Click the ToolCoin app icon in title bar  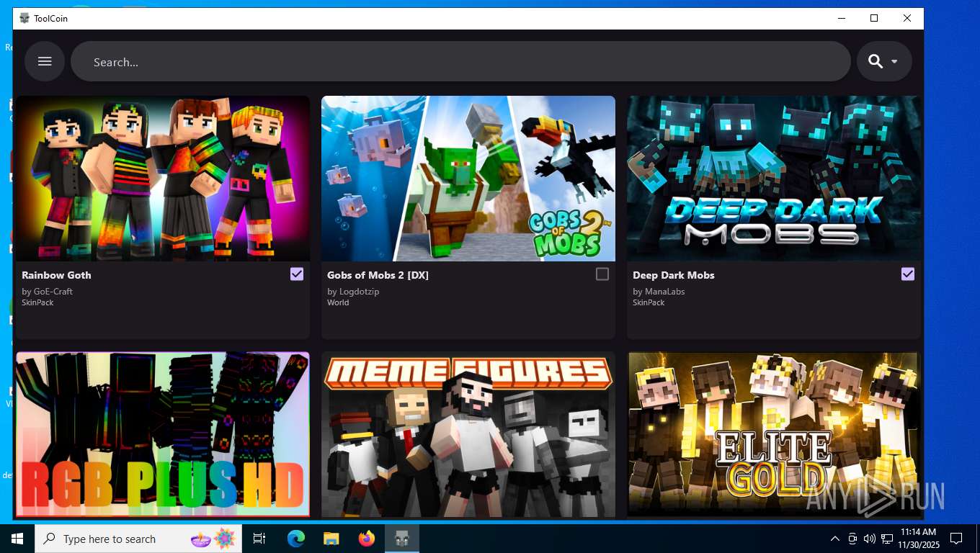click(x=24, y=18)
